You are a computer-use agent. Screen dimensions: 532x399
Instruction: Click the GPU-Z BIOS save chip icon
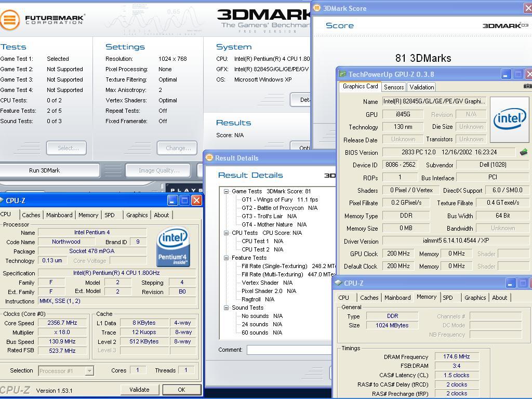[524, 152]
